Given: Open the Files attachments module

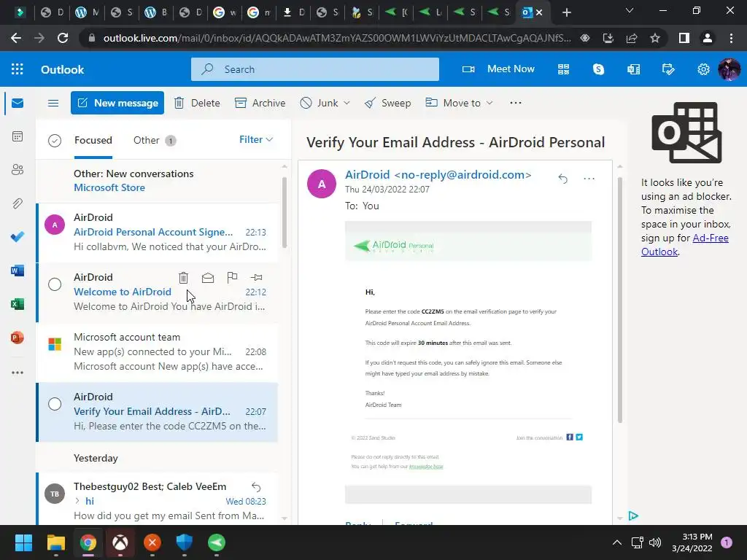Looking at the screenshot, I should [x=18, y=203].
